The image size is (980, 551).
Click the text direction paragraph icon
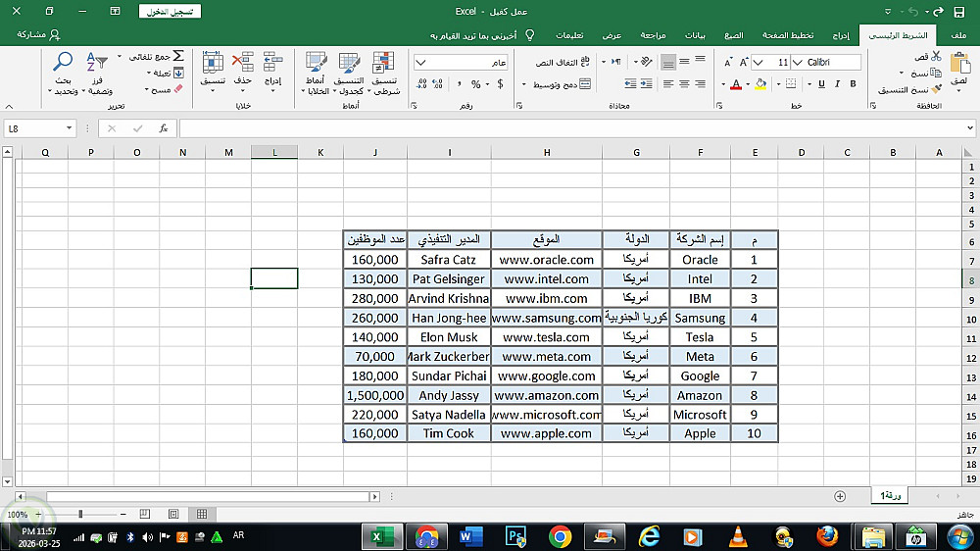(x=615, y=62)
